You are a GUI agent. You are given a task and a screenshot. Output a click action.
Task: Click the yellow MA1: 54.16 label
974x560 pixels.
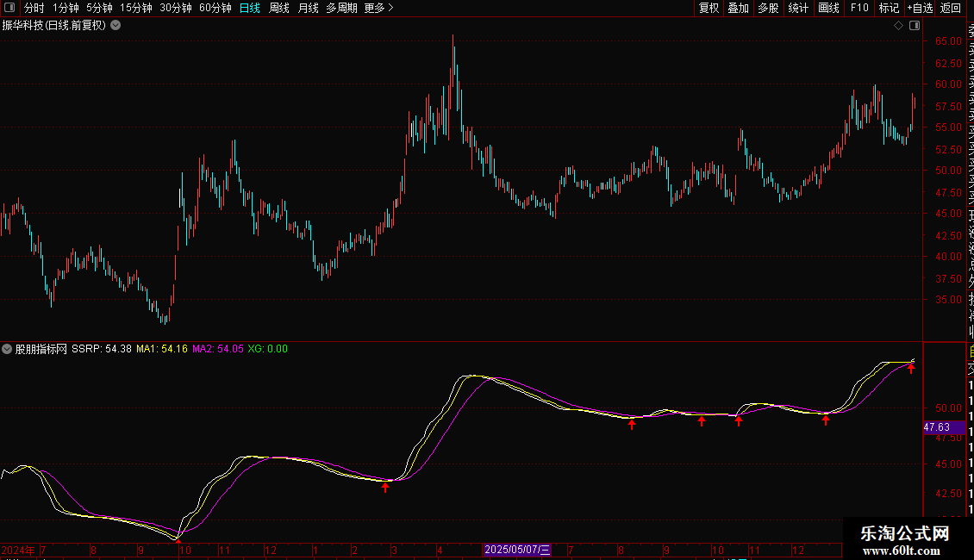click(161, 349)
